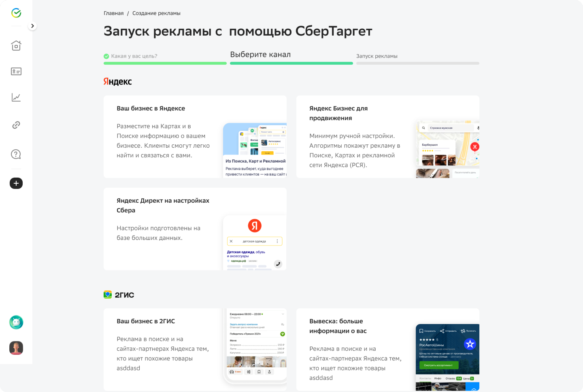
Task: Open the help question mark icon
Action: 16,154
